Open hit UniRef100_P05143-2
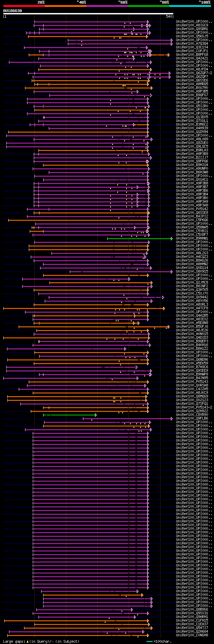The width and height of the screenshot is (214, 644). (194, 407)
